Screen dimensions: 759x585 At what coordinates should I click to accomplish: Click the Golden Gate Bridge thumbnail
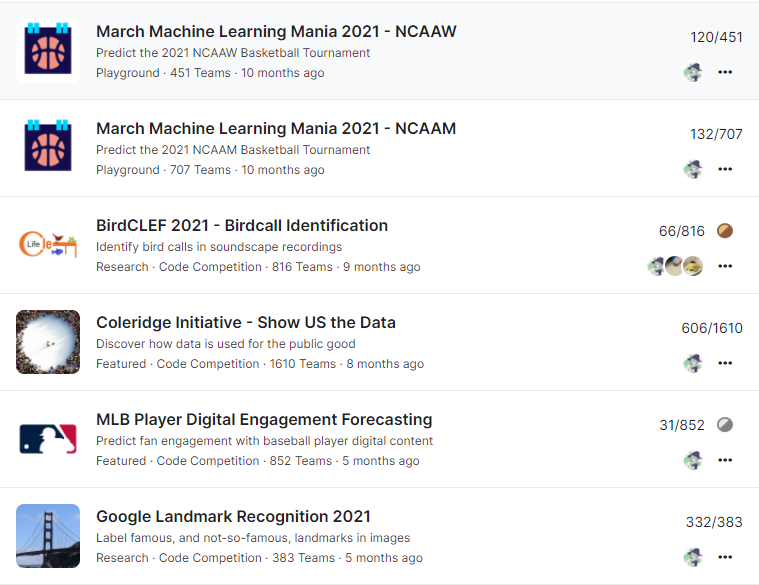pyautogui.click(x=48, y=536)
